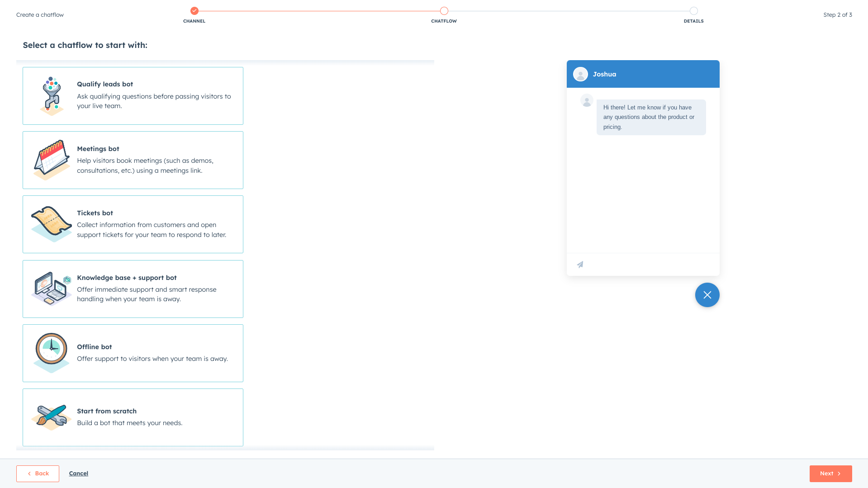Click the CHANNEL step label
Viewport: 868px width, 488px height.
(194, 21)
